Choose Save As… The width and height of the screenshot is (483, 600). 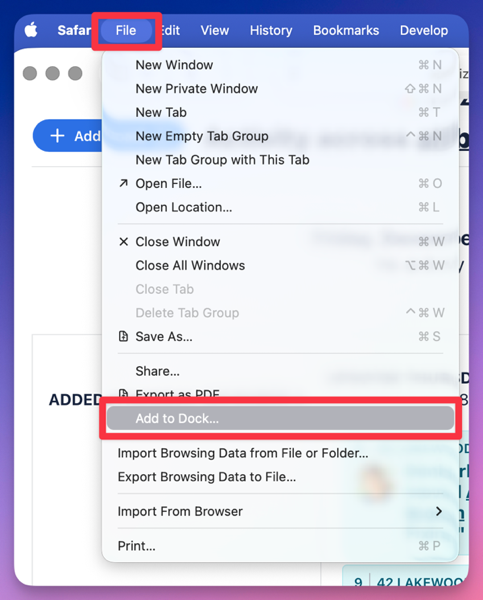pos(280,337)
